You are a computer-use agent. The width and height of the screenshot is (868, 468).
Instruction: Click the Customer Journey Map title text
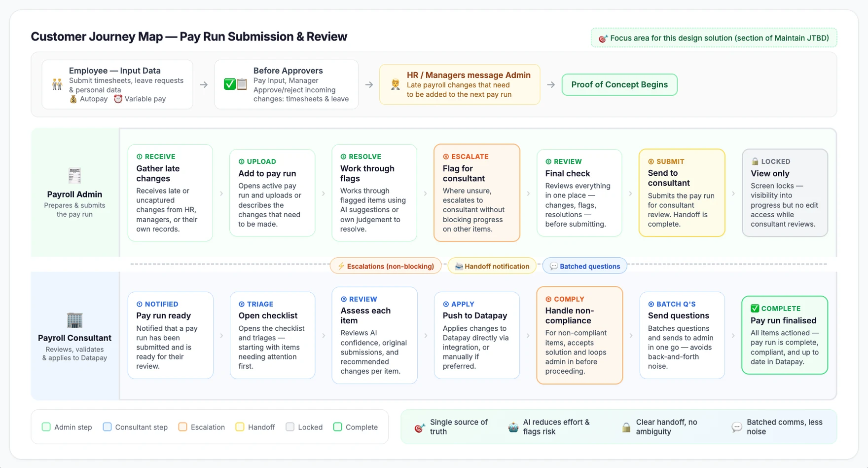point(189,37)
